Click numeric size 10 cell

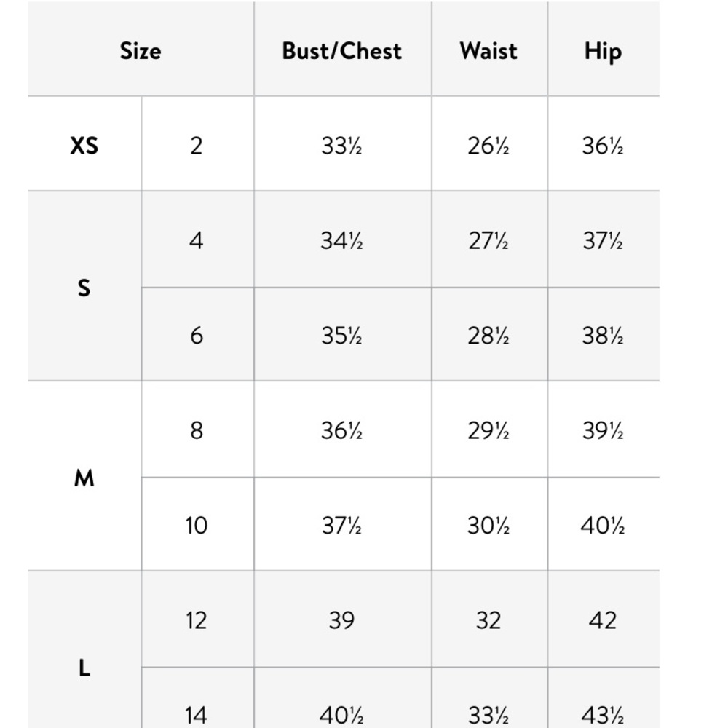(197, 525)
